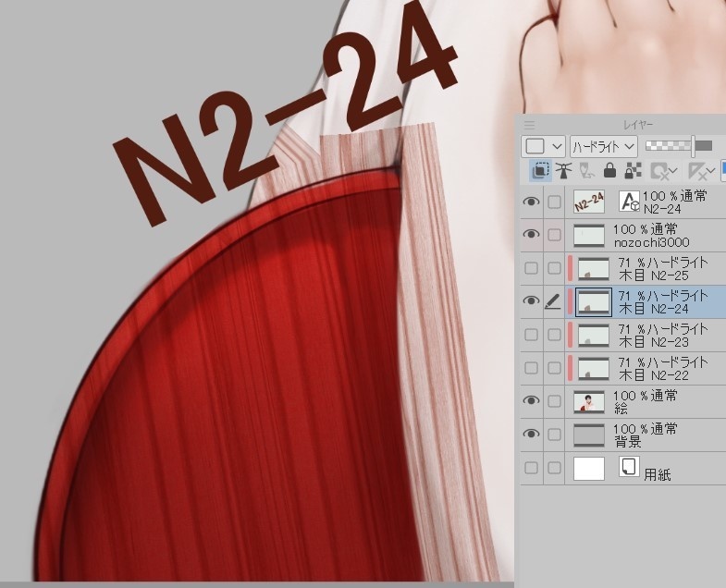This screenshot has width=726, height=588.
Task: Click '木目 N2-22' layer name
Action: point(653,375)
